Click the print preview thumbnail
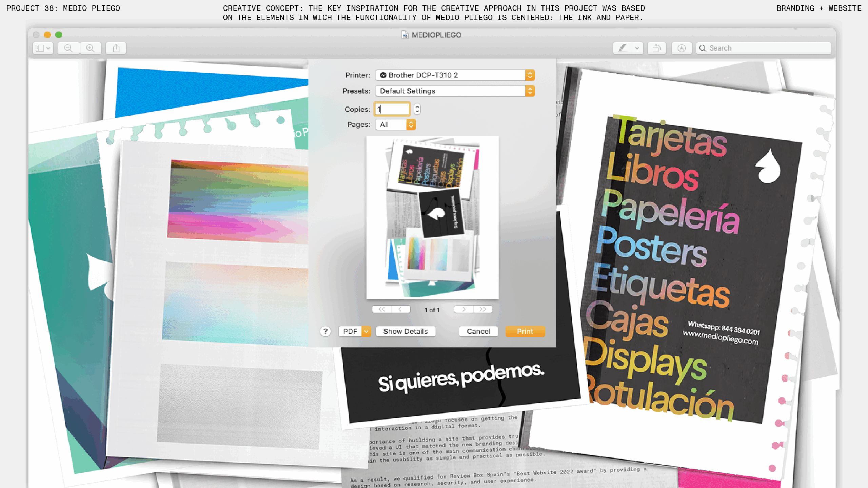 (x=432, y=217)
